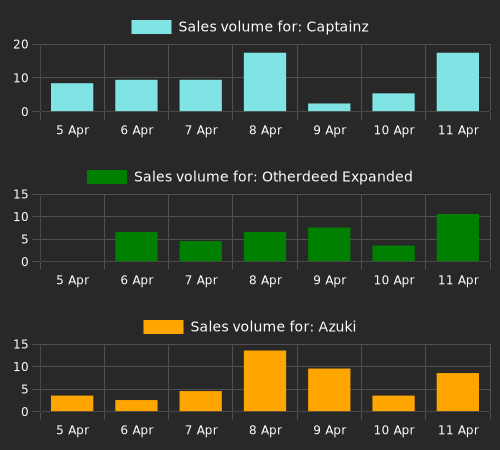Click the '10 Apr' label under Captainz chart
Screen dimensions: 500x450
pyautogui.click(x=394, y=130)
